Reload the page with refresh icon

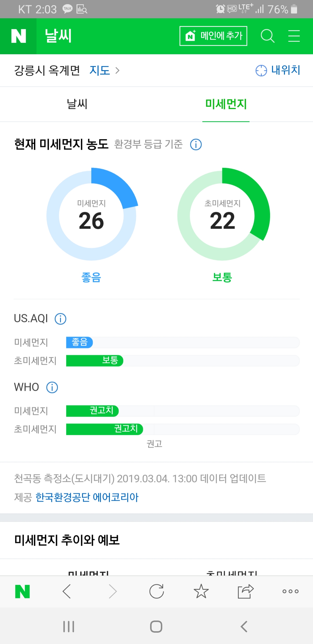pos(156,591)
